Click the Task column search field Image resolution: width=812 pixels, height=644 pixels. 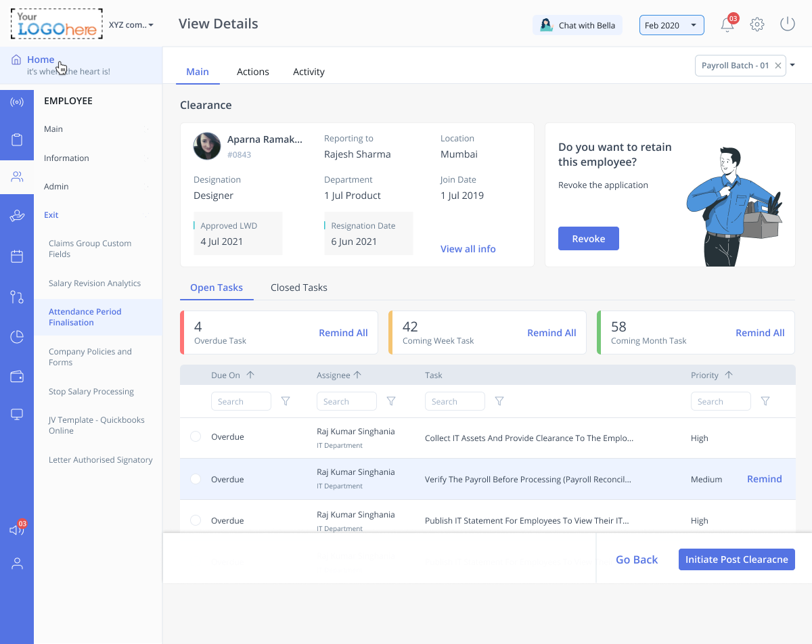454,401
